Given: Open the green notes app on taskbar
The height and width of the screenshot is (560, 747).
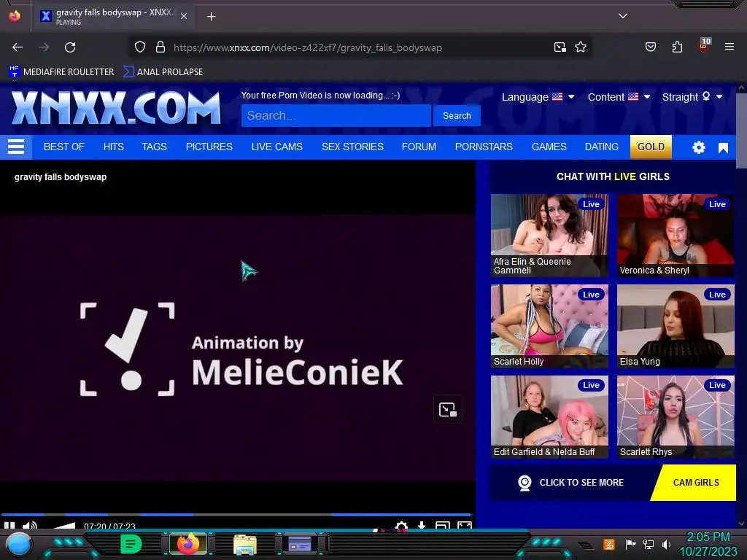Looking at the screenshot, I should click(131, 544).
